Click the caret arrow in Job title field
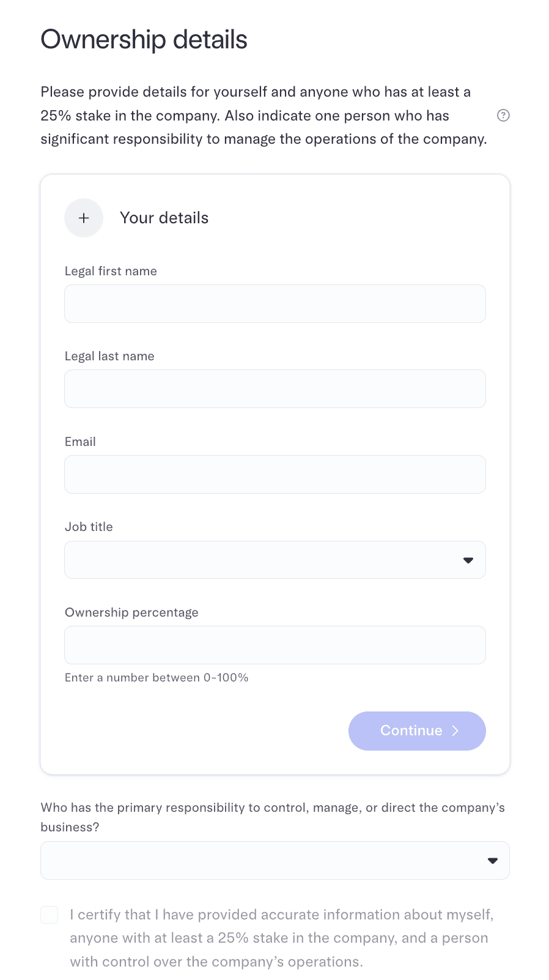This screenshot has width=549, height=980. tap(468, 560)
